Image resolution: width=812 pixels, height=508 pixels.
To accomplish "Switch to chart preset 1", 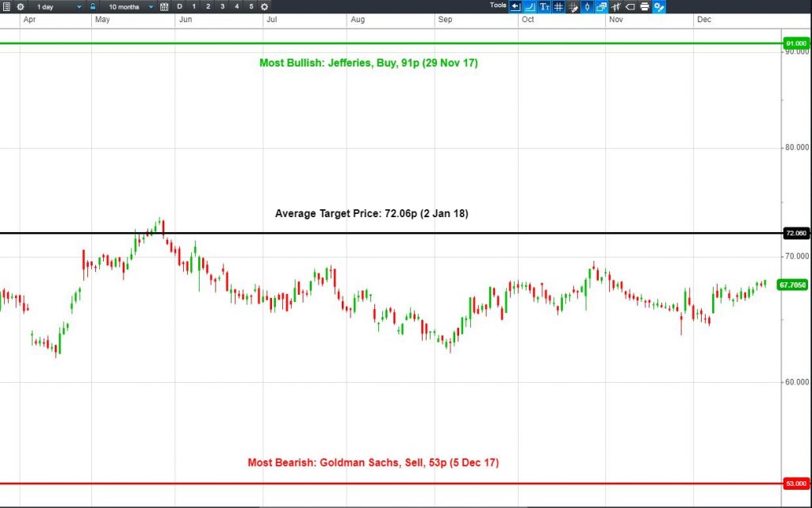I will coord(193,6).
